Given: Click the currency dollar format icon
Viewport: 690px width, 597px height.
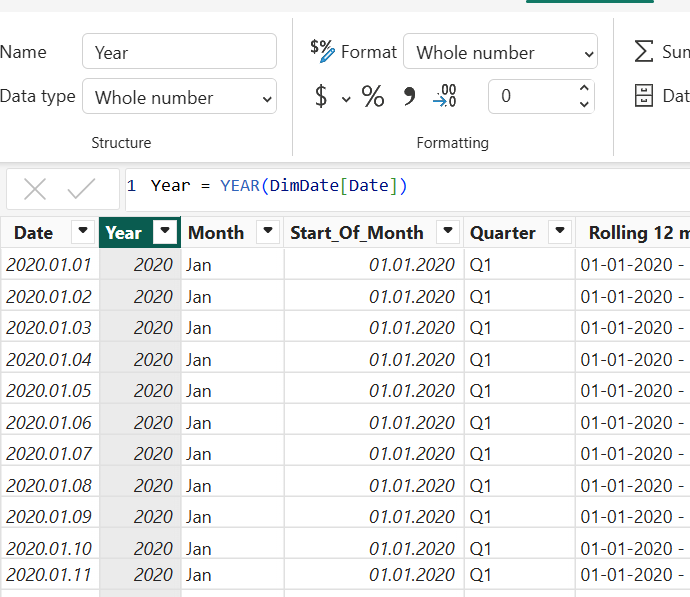Looking at the screenshot, I should pos(321,96).
